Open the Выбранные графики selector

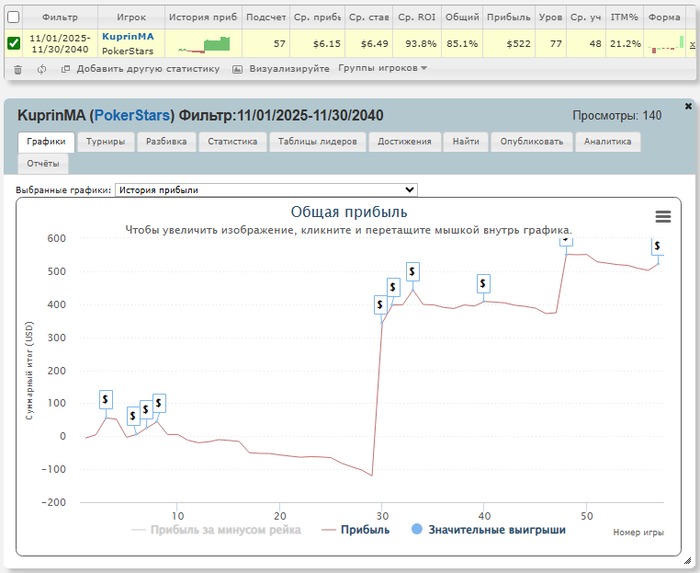[x=266, y=190]
